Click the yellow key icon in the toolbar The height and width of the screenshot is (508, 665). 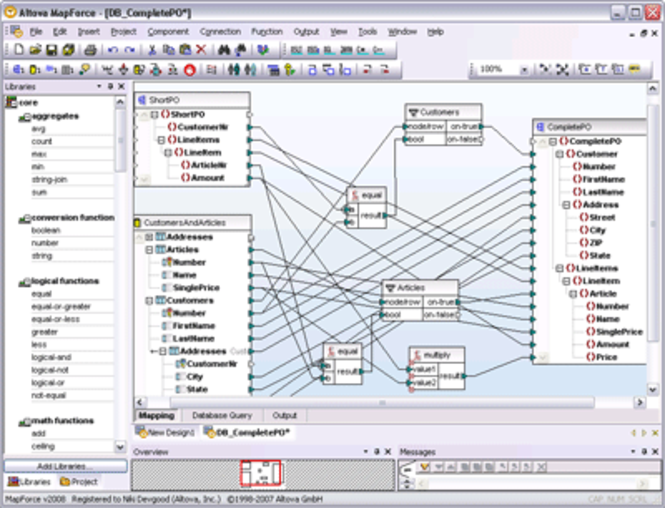coord(290,70)
